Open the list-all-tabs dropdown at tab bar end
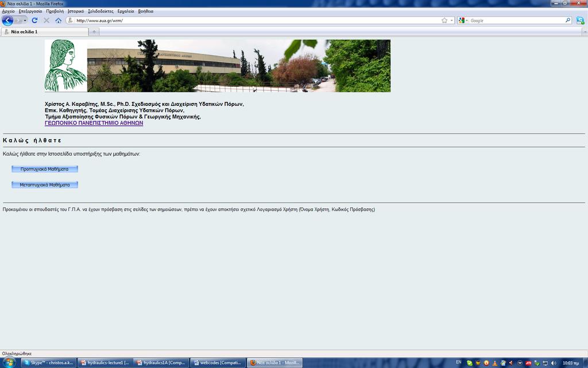 point(585,32)
